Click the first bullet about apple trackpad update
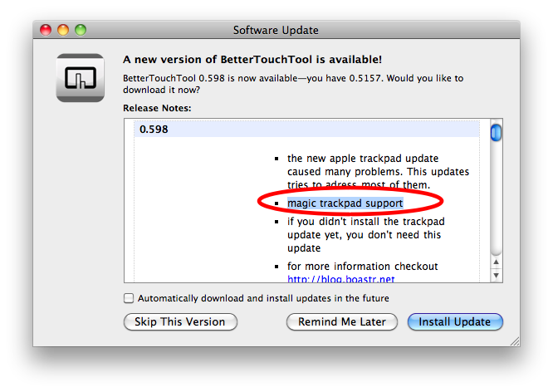The width and height of the screenshot is (553, 392). pyautogui.click(x=378, y=171)
